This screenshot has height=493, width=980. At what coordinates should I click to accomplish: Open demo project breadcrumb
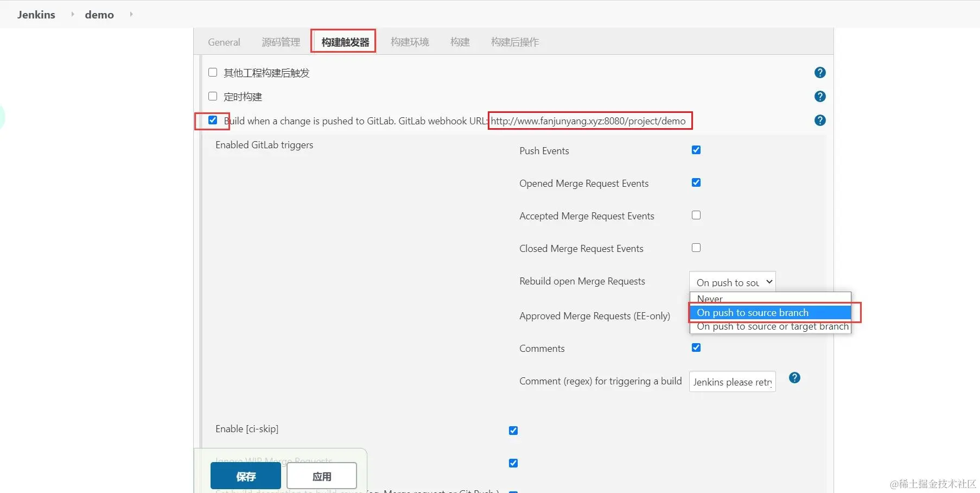(99, 15)
